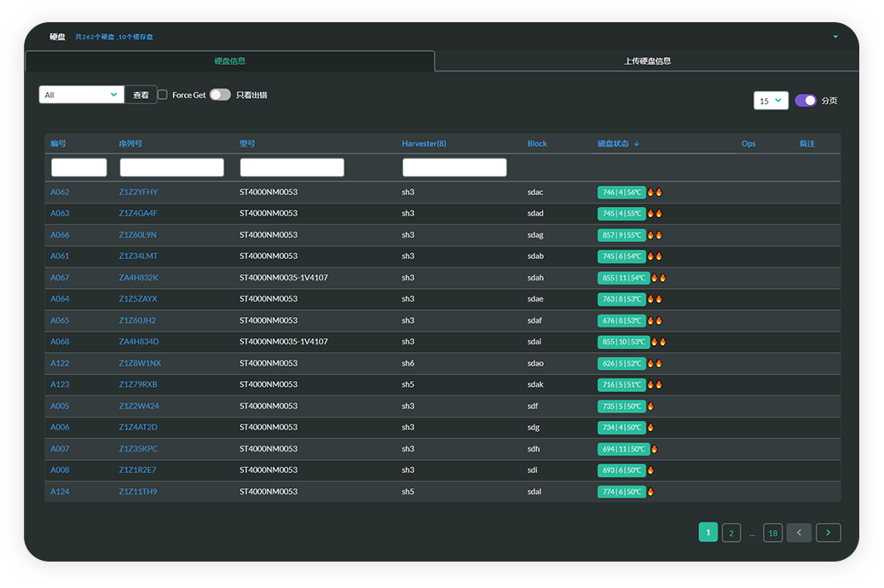Select the sdak block cell
This screenshot has height=588, width=884.
click(535, 384)
